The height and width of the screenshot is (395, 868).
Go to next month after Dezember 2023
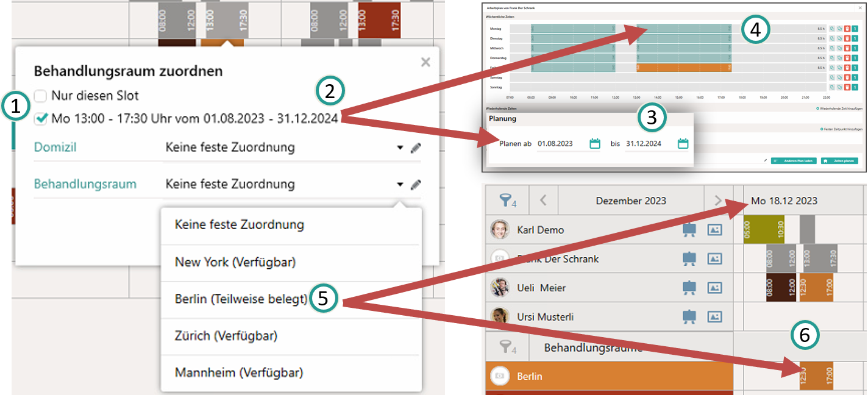(717, 201)
